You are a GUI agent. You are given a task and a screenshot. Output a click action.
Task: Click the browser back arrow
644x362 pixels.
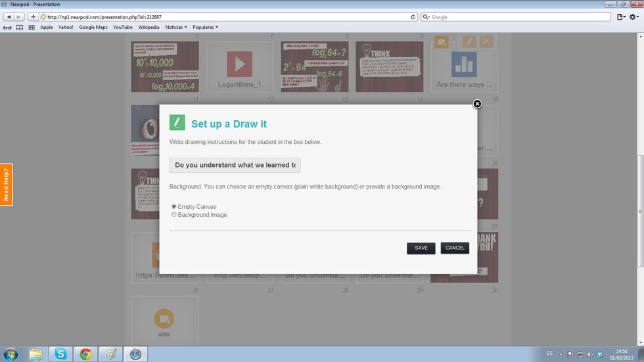(9, 17)
